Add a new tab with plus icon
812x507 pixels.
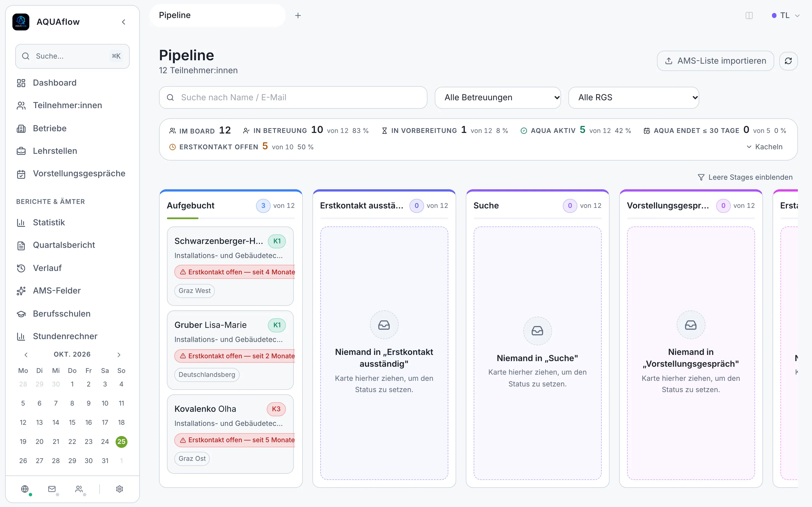pos(298,15)
